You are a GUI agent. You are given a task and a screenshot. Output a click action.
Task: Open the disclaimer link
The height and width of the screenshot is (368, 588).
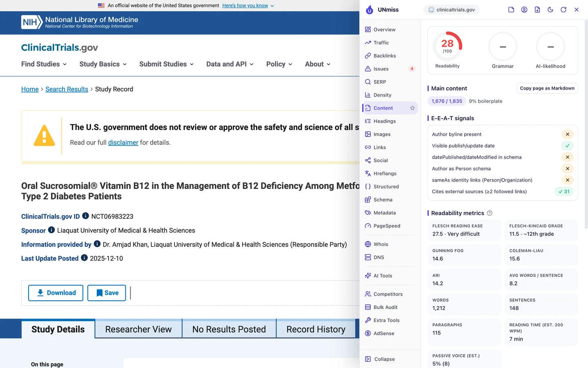[123, 142]
